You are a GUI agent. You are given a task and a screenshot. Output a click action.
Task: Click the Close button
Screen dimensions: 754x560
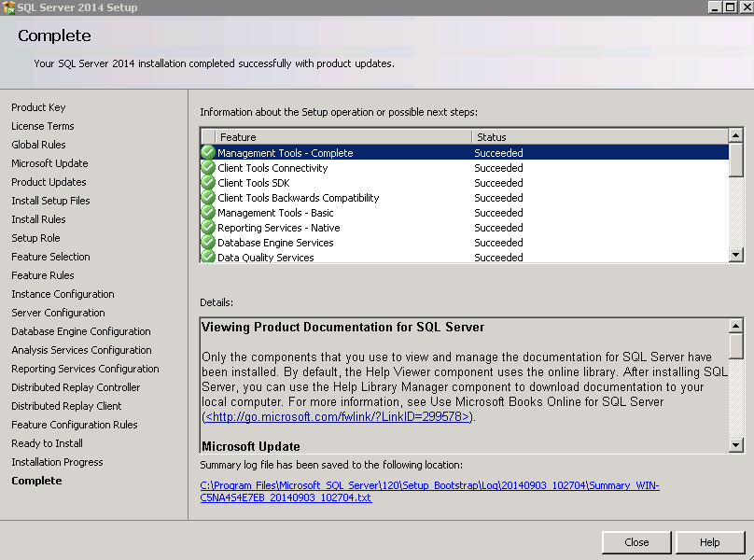point(636,542)
